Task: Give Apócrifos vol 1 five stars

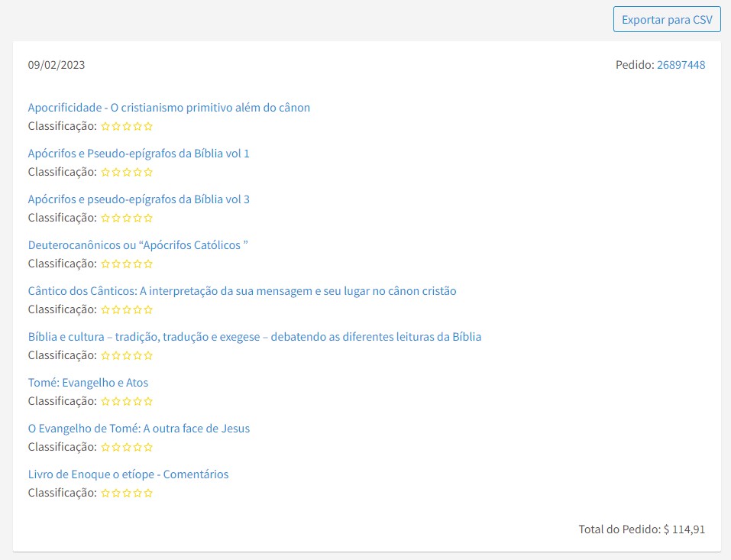Action: point(148,172)
